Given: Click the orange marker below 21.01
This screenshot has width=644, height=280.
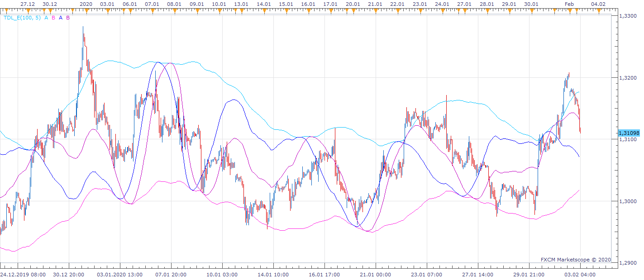Looking at the screenshot, I should (x=375, y=11).
